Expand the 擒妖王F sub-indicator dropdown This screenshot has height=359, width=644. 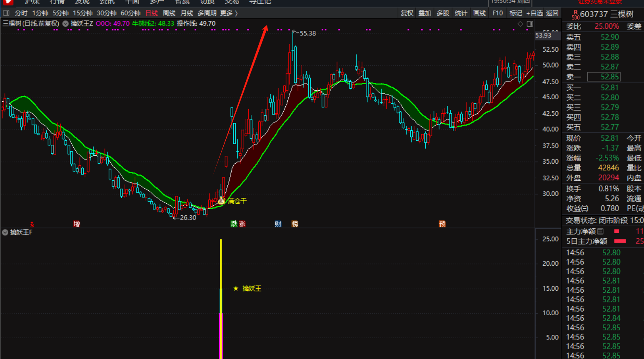coord(5,232)
